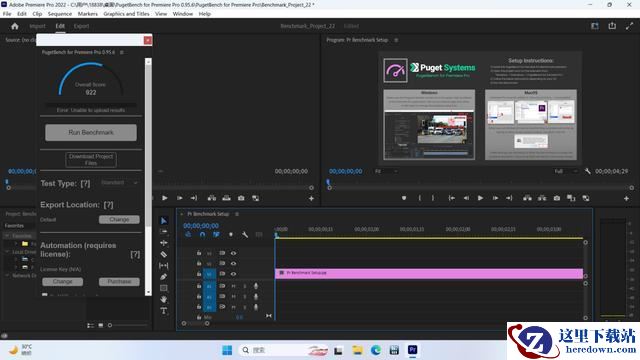Screen dimensions: 640x360
Task: Toggle Snap in timeline
Action: (x=202, y=235)
